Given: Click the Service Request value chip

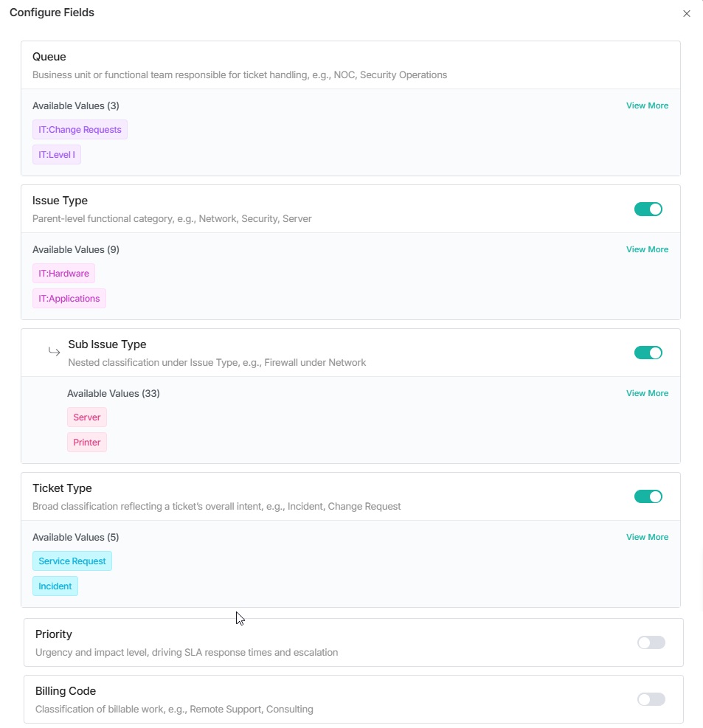Looking at the screenshot, I should pyautogui.click(x=72, y=561).
